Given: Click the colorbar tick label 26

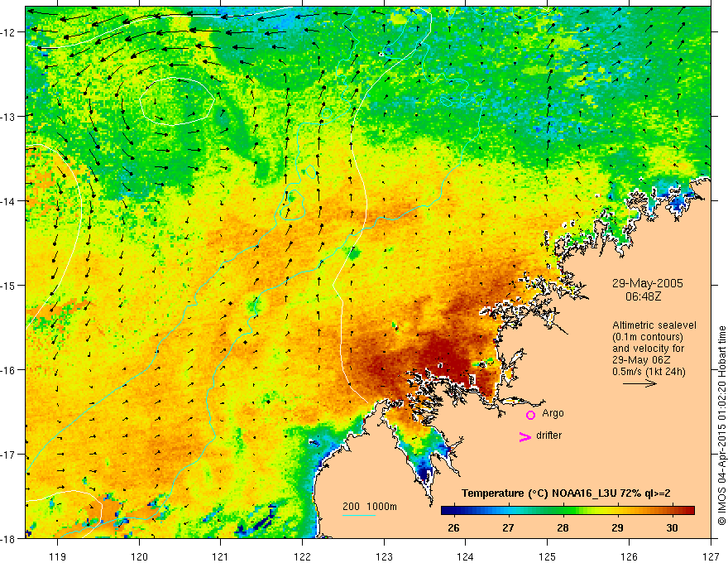Looking at the screenshot, I should 453,527.
